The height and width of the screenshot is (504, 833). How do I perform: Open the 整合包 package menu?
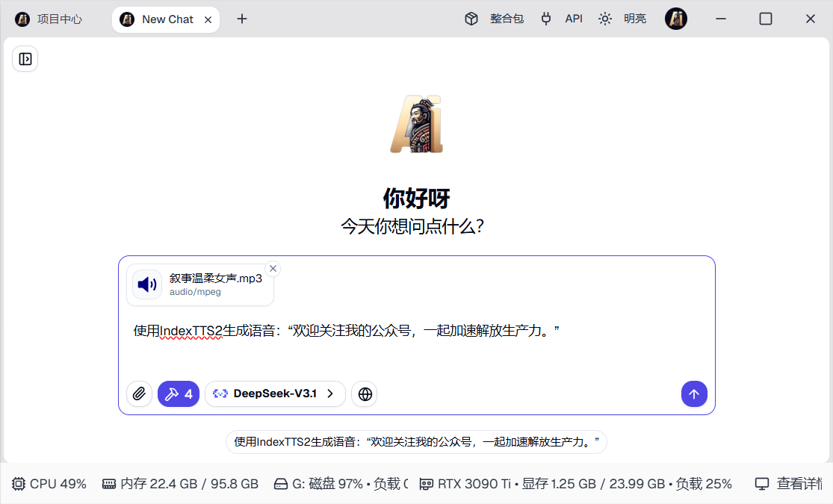click(494, 19)
